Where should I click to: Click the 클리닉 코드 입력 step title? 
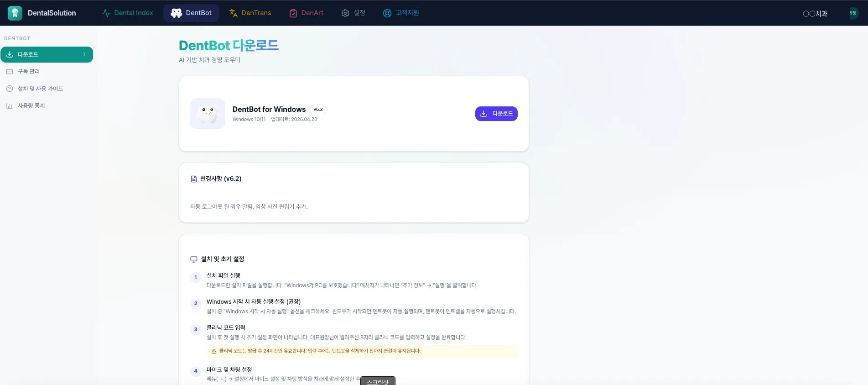[x=226, y=327]
